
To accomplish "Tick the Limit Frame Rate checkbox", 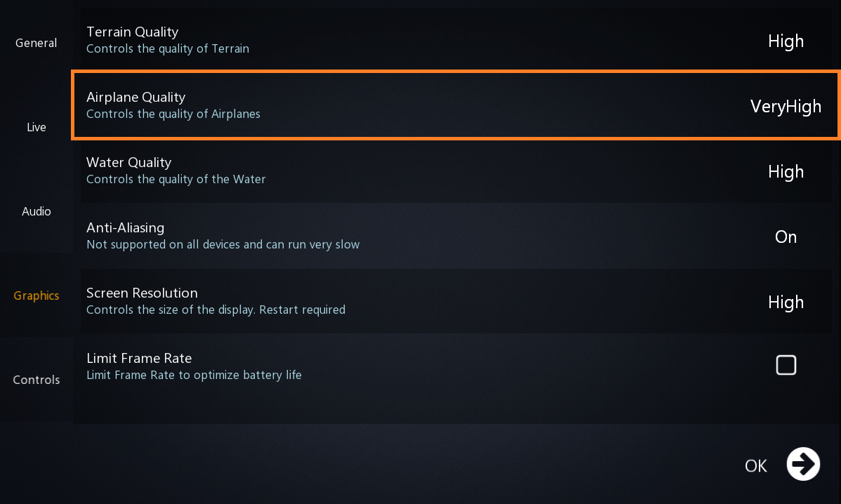I will [786, 365].
